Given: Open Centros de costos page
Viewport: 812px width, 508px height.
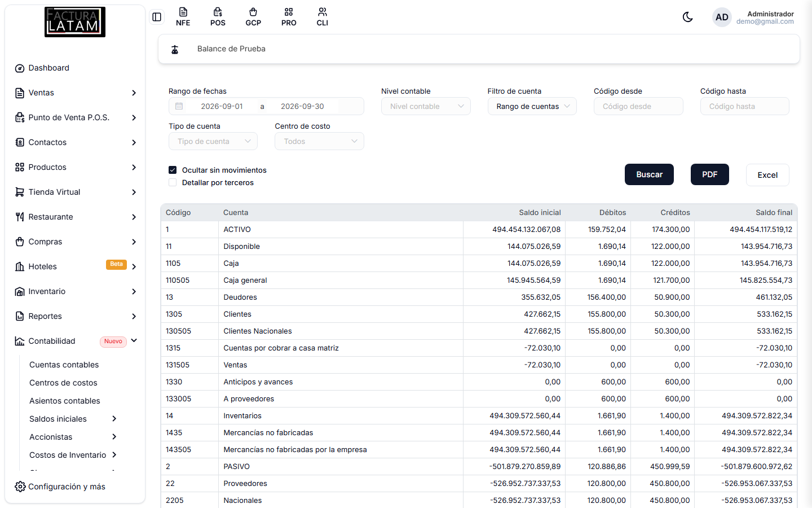Looking at the screenshot, I should click(x=63, y=383).
